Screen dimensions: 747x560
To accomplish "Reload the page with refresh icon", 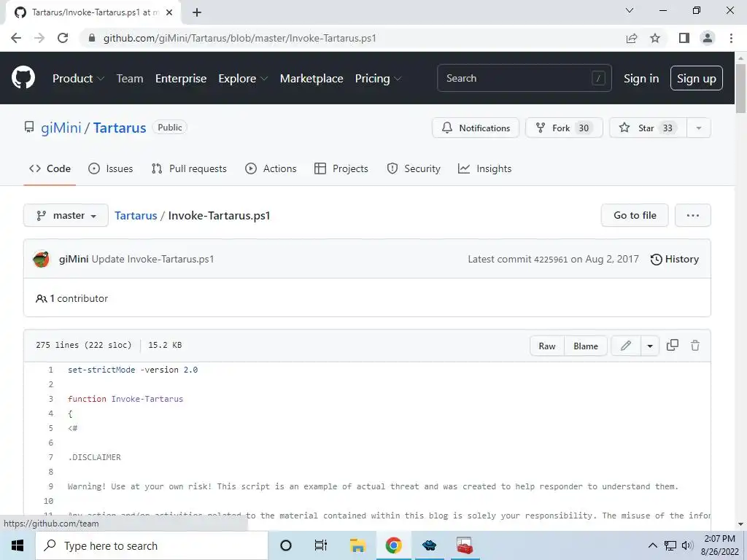I will tap(63, 38).
